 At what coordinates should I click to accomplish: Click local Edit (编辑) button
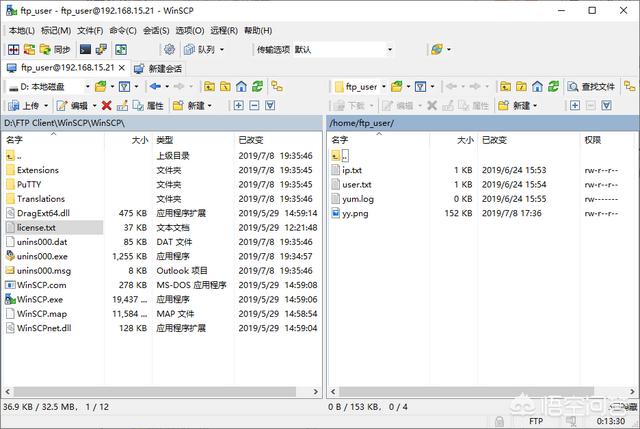[72, 106]
